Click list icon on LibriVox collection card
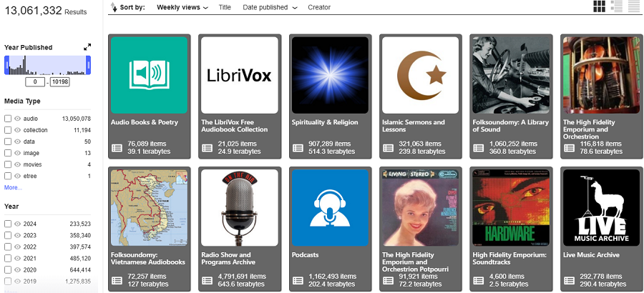Viewport: 644px width, 293px height. (x=208, y=148)
